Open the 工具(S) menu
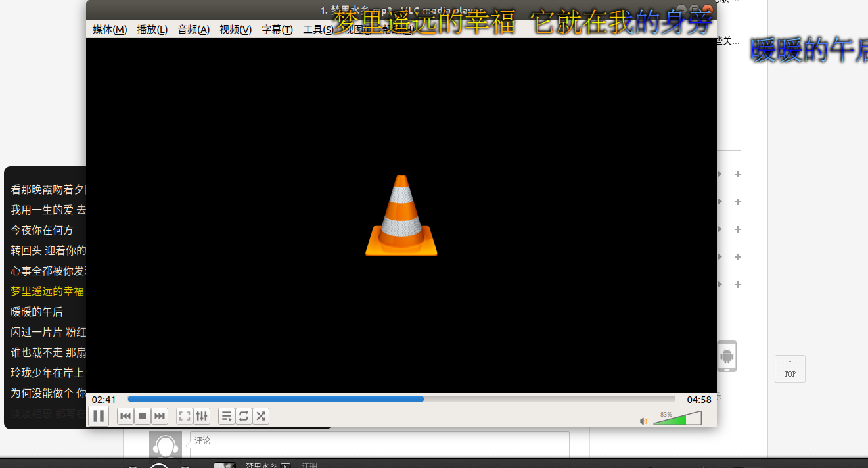Screen dimensions: 868x468 pyautogui.click(x=319, y=30)
